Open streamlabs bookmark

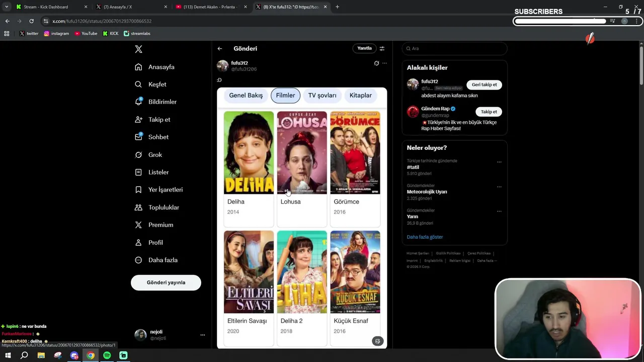(137, 34)
